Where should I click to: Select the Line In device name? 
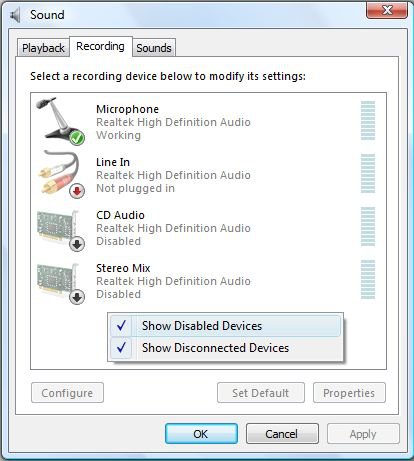(x=113, y=162)
